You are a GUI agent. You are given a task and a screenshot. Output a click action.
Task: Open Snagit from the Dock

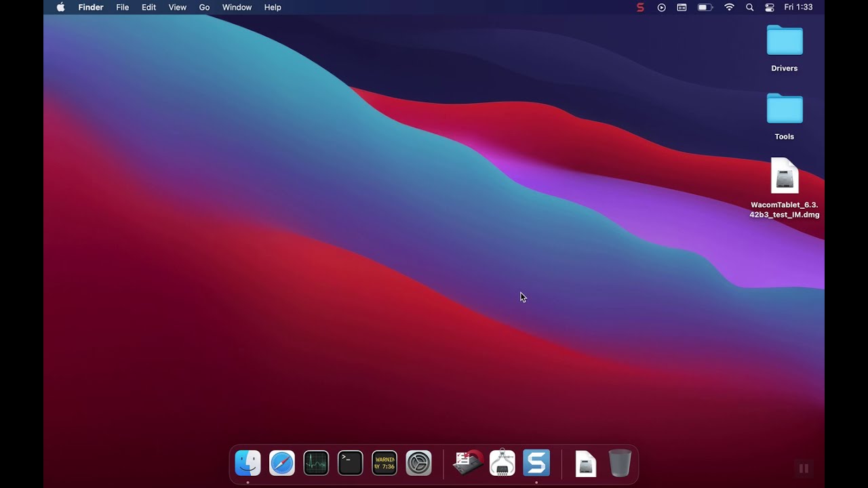point(536,464)
